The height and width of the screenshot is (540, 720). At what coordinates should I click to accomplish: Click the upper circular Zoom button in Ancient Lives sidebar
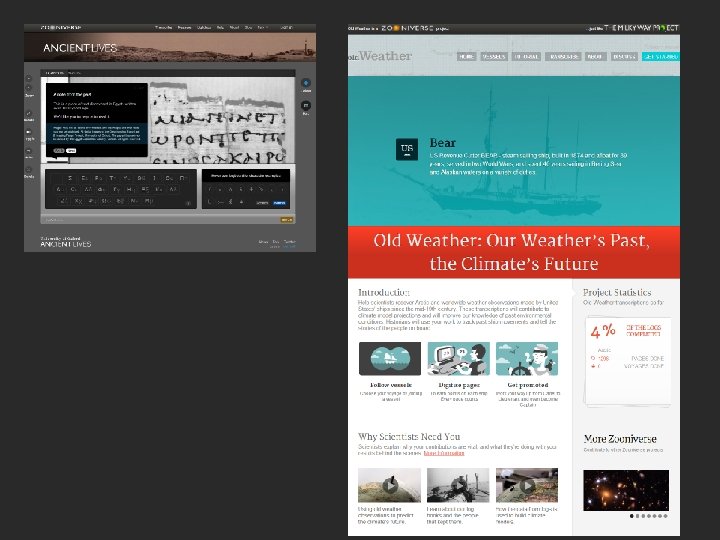click(x=29, y=79)
